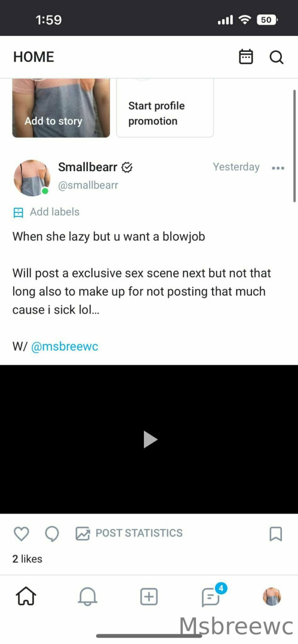Open Smallbearr profile picture
298x644 pixels.
pos(32,178)
